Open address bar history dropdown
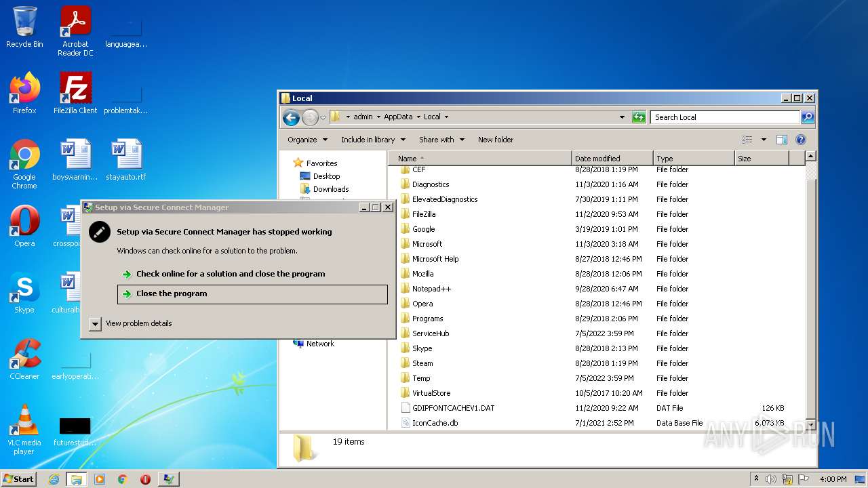This screenshot has width=868, height=488. coord(622,117)
